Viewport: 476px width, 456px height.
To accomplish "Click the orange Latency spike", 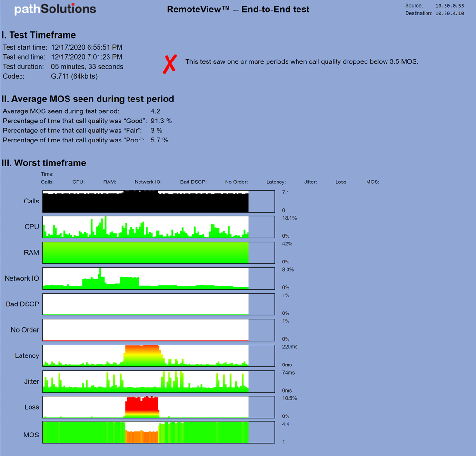I will [x=143, y=355].
